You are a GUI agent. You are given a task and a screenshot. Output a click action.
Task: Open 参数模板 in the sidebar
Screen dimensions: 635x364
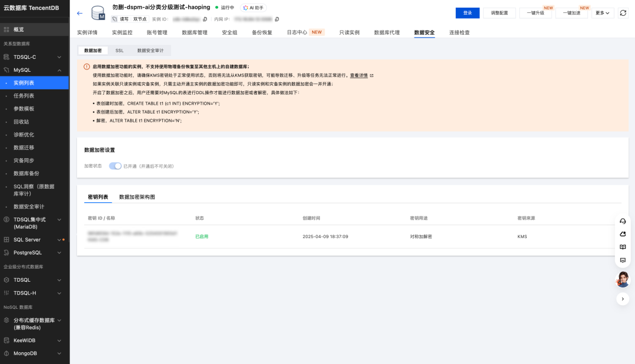pyautogui.click(x=24, y=109)
